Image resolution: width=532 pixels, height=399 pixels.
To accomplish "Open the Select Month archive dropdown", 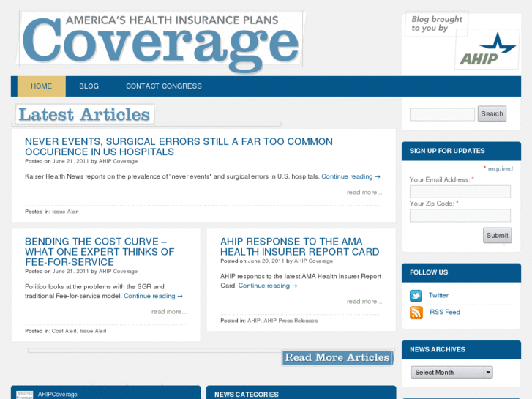I will pos(452,373).
